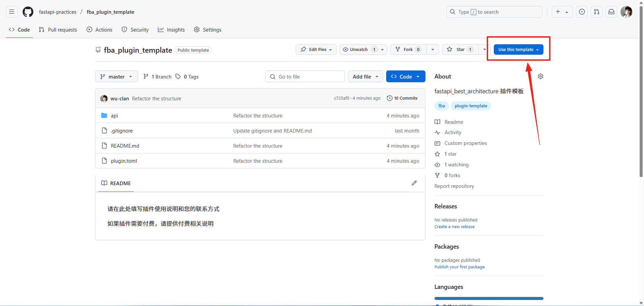Focus the Go to file search box
This screenshot has height=306, width=644.
[305, 76]
